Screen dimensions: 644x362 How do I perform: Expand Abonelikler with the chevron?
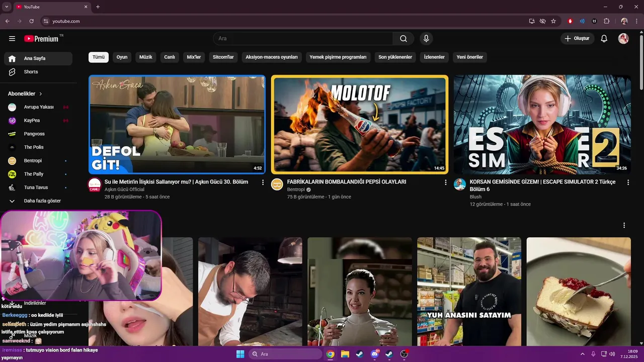pyautogui.click(x=41, y=94)
